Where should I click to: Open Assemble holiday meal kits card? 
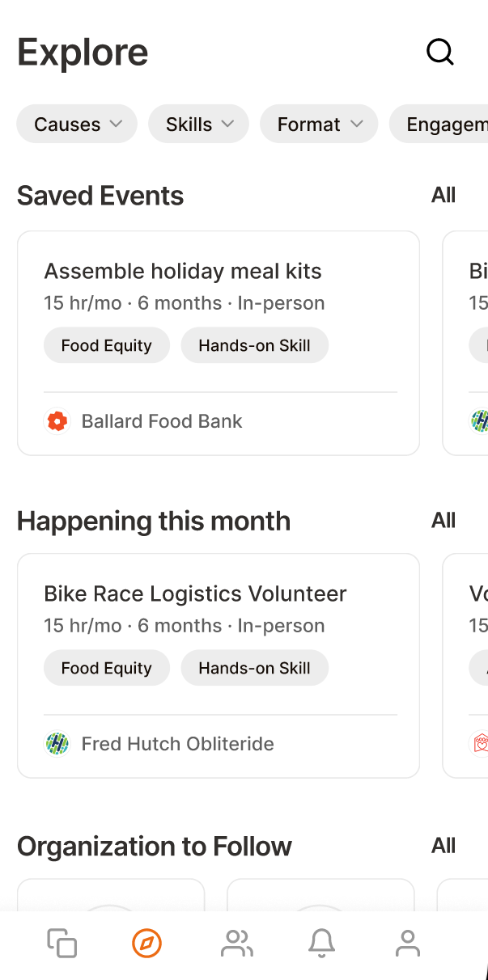click(x=219, y=343)
